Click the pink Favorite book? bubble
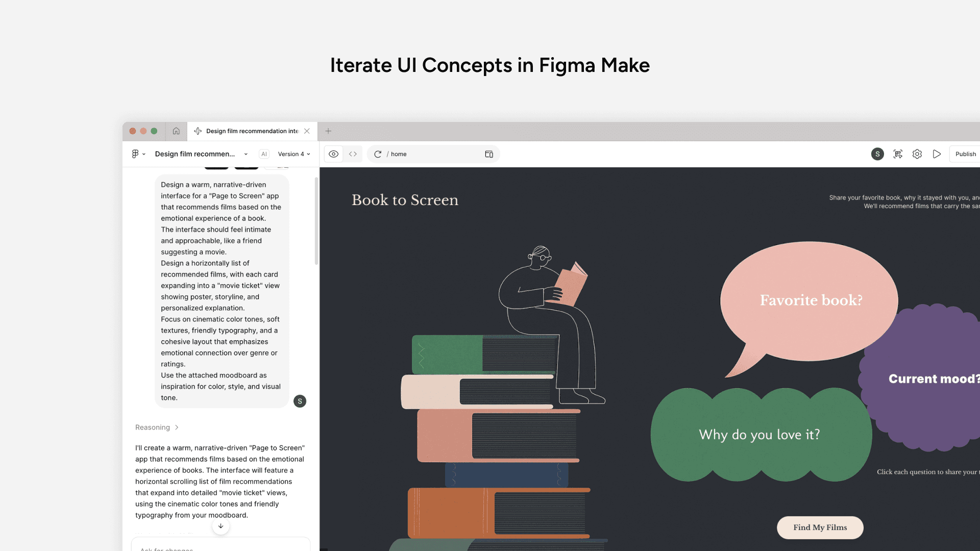This screenshot has width=980, height=551. pos(811,300)
